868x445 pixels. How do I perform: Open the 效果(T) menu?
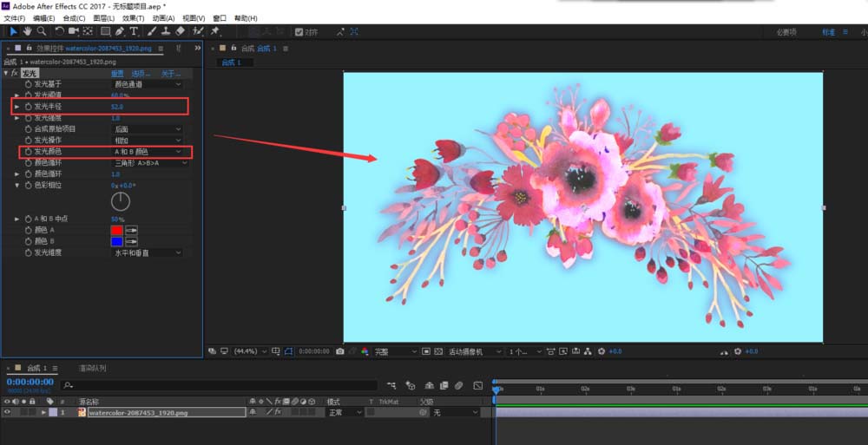pyautogui.click(x=133, y=17)
